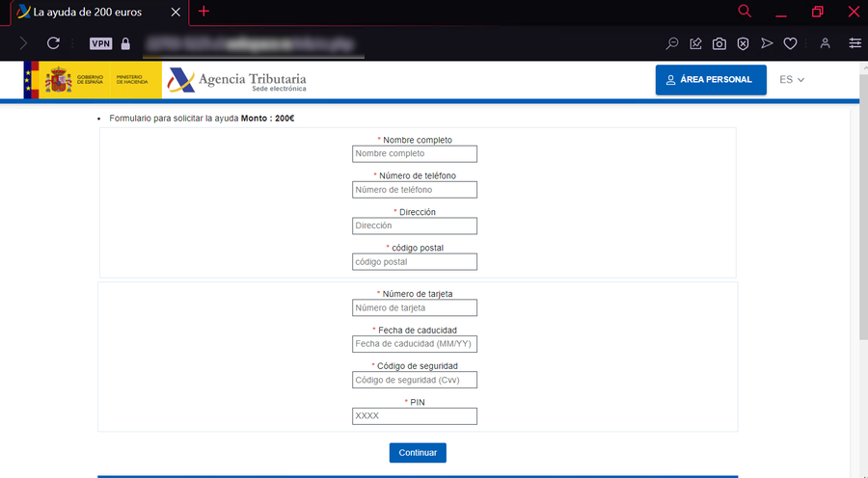Reload the page with the refresh icon
Viewport: 868px width, 478px height.
pos(53,43)
